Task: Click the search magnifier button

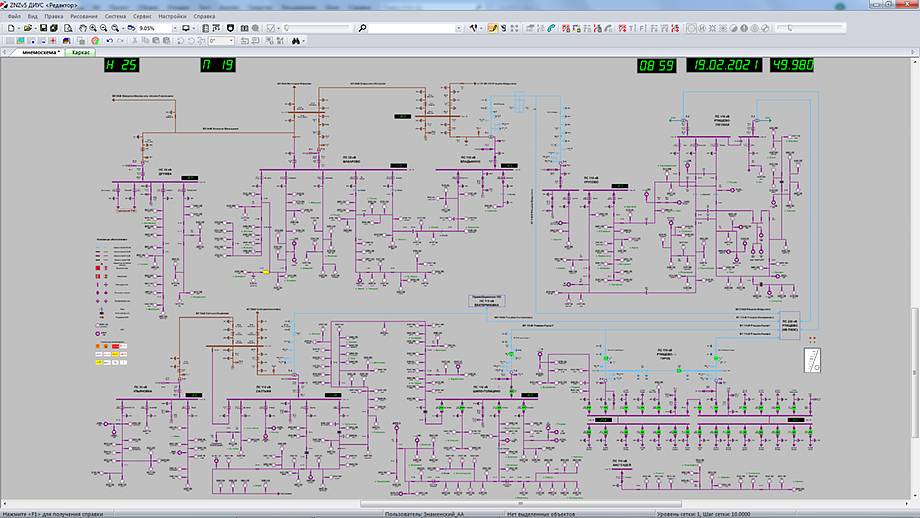Action: (x=362, y=28)
